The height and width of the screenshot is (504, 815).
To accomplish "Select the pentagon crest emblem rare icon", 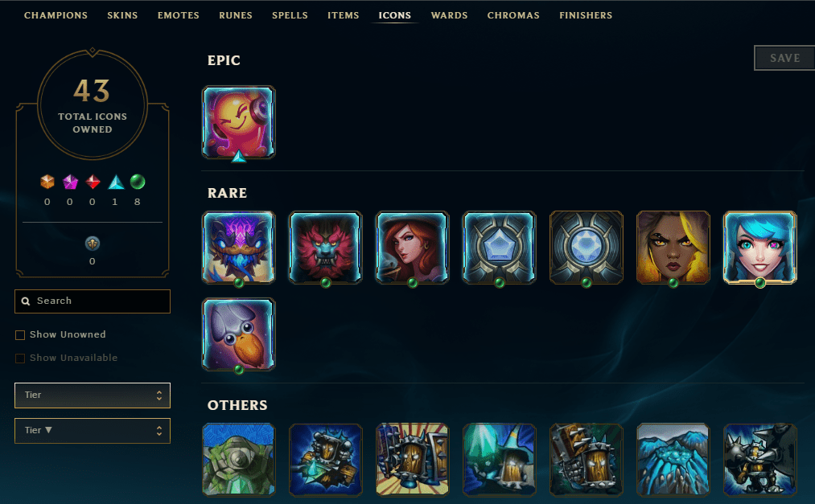I will (499, 248).
